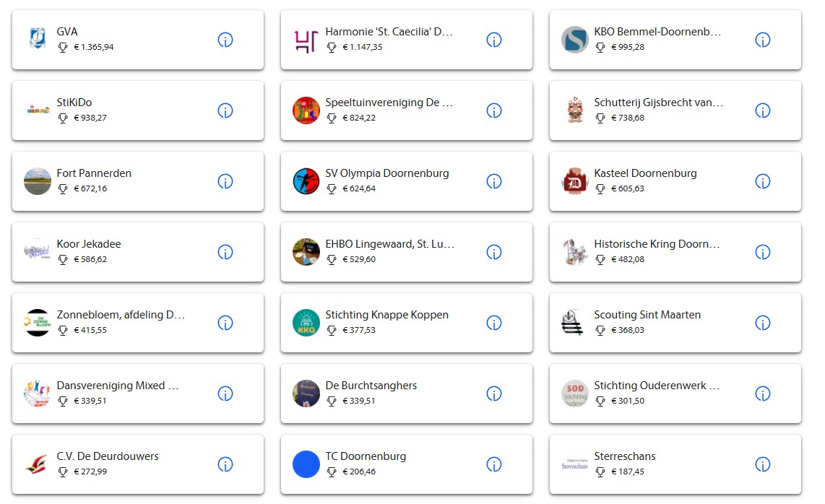View info for Kasteel Doornenburg
The width and height of the screenshot is (825, 504).
[x=763, y=181]
